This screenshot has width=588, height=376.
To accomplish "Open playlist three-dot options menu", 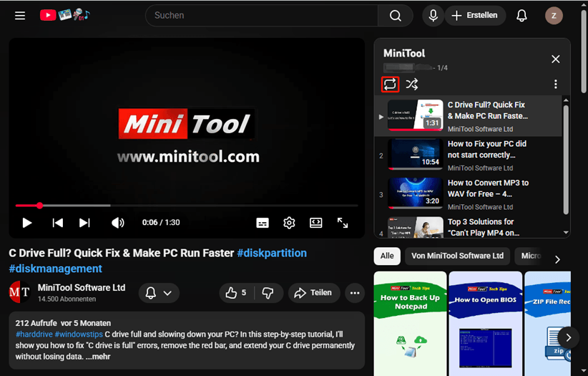I will tap(555, 84).
